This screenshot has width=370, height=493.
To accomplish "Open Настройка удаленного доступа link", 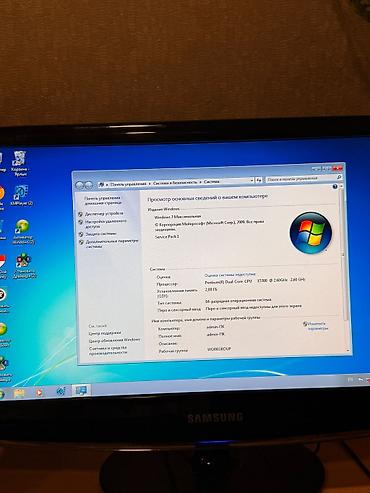I will 106,224.
